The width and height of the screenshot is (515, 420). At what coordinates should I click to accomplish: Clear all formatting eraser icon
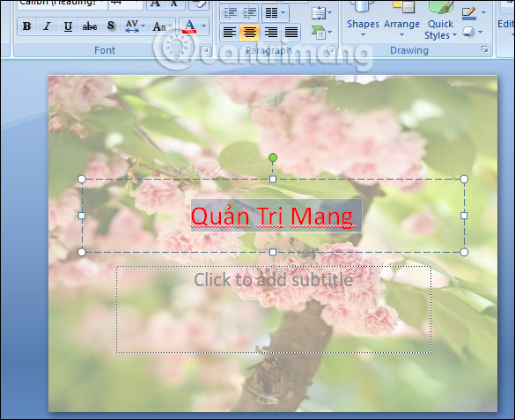199,4
